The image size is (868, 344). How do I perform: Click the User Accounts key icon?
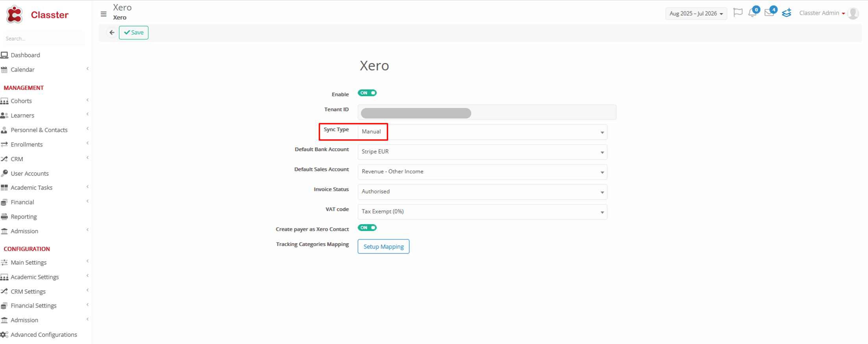click(x=4, y=173)
